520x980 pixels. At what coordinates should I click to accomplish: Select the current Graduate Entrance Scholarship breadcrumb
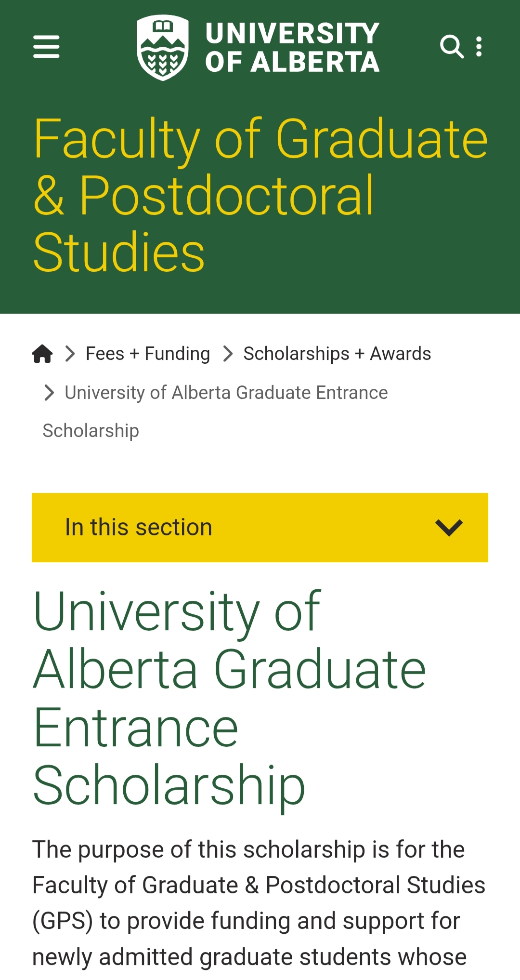[226, 393]
